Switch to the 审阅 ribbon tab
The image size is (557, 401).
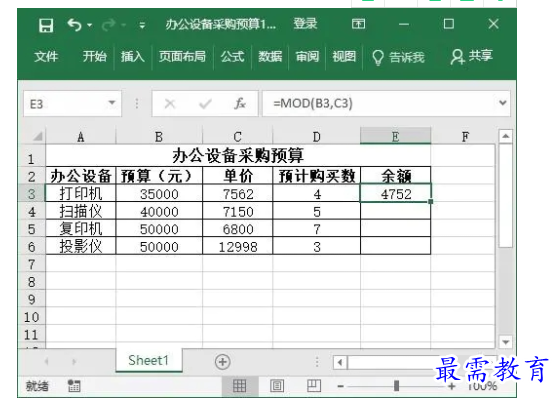307,56
